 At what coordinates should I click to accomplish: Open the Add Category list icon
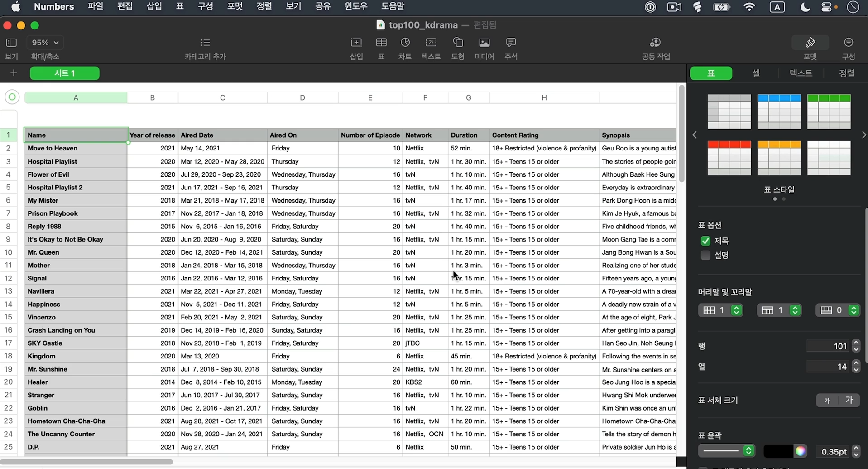(205, 43)
